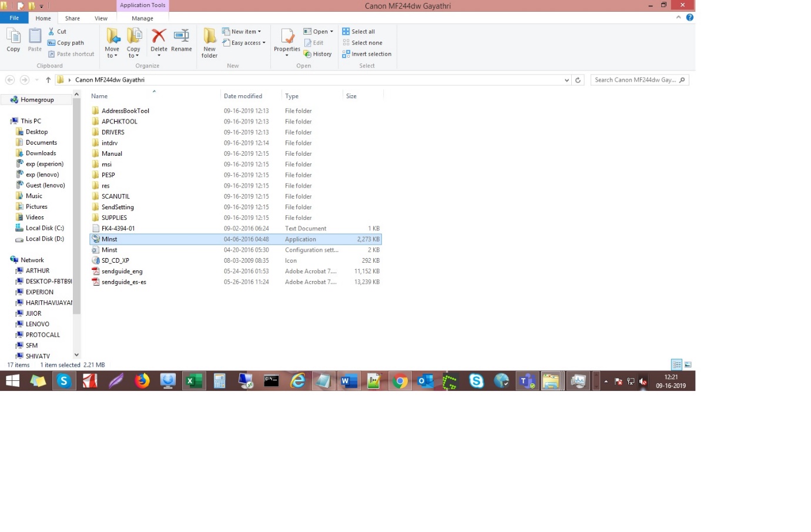Open the Manage tab under Application Tools
The width and height of the screenshot is (811, 532).
click(142, 18)
